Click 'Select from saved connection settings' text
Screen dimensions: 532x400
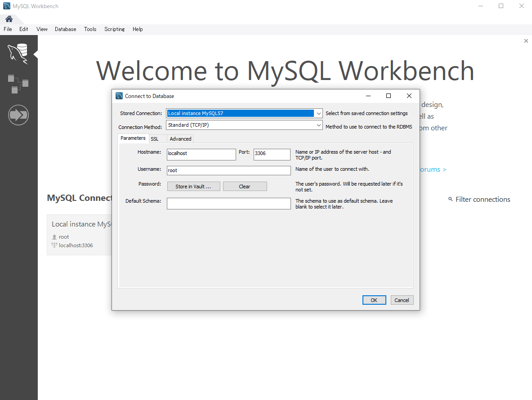pos(367,113)
